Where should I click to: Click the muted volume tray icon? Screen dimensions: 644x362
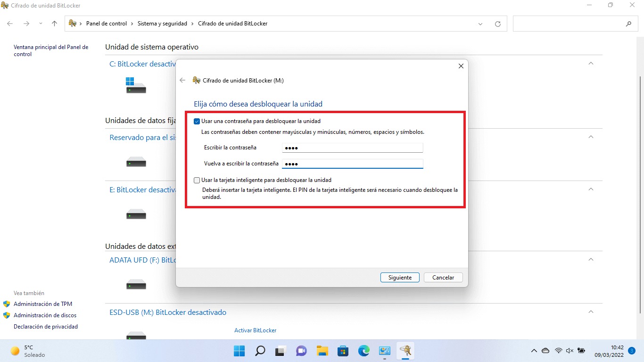pos(570,351)
